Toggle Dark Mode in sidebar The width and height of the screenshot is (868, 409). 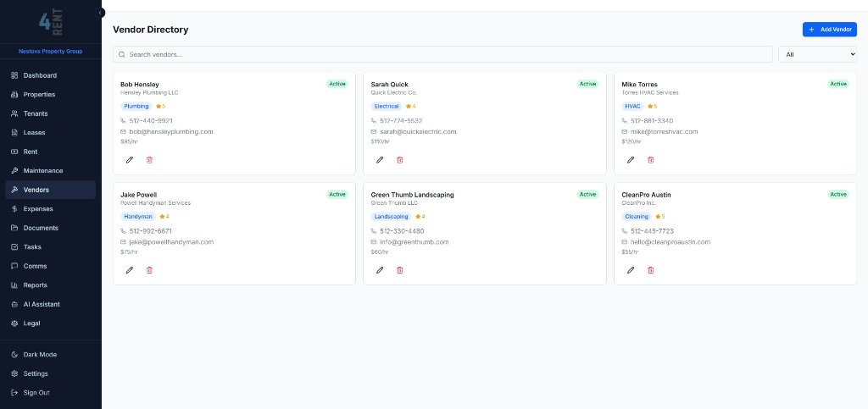click(50, 355)
